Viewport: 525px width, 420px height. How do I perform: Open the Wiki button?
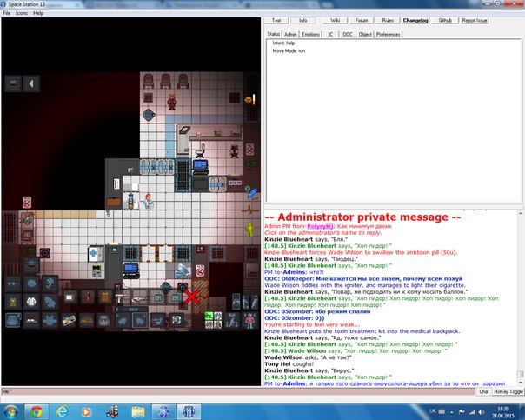pyautogui.click(x=336, y=20)
